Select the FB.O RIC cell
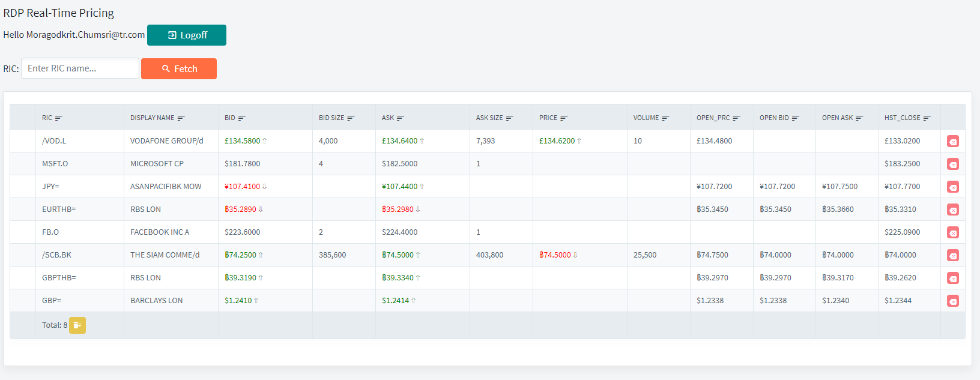Image resolution: width=980 pixels, height=380 pixels. (x=80, y=232)
